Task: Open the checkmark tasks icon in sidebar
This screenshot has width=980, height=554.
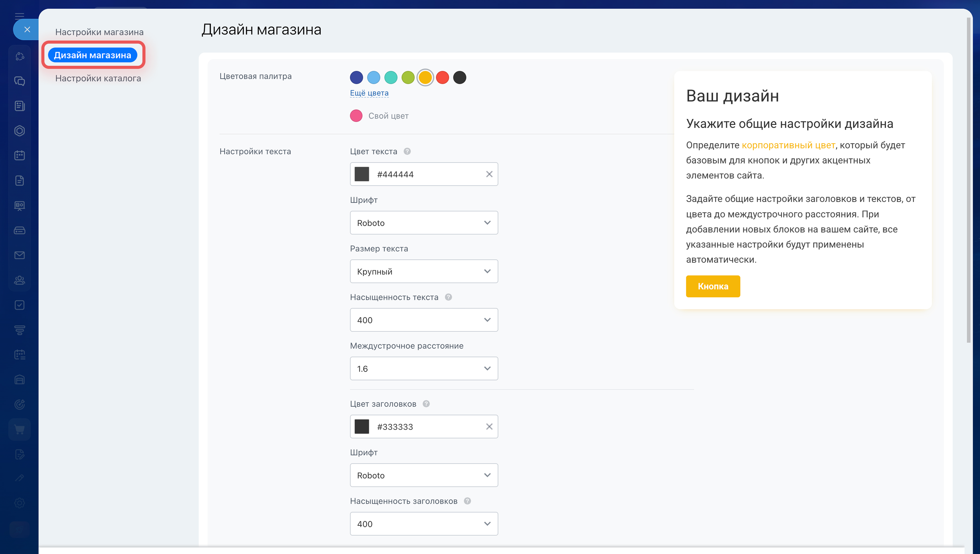Action: 19,305
